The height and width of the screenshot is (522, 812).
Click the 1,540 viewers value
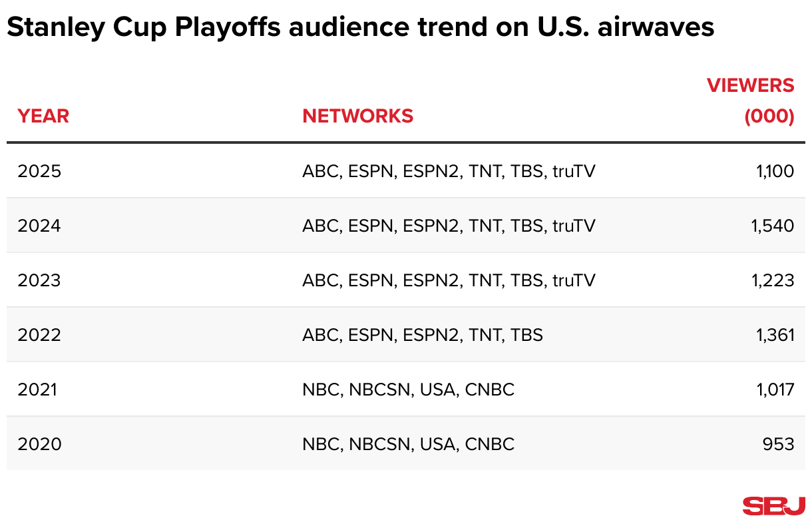click(773, 226)
